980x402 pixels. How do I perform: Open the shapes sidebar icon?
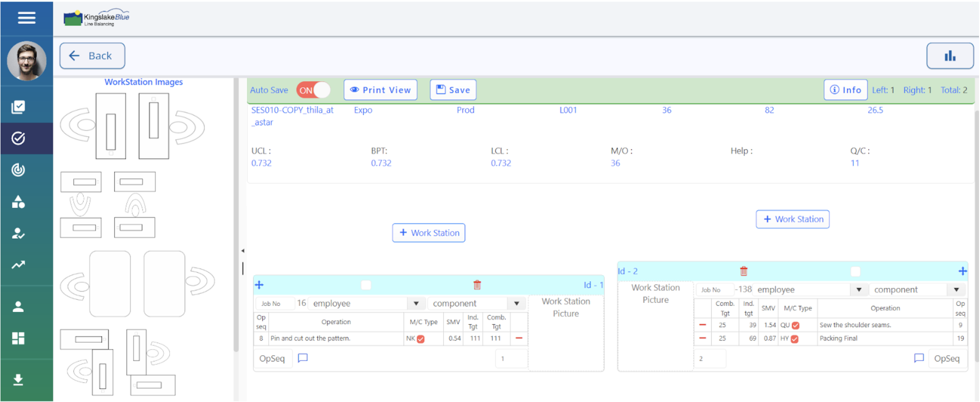pyautogui.click(x=18, y=201)
